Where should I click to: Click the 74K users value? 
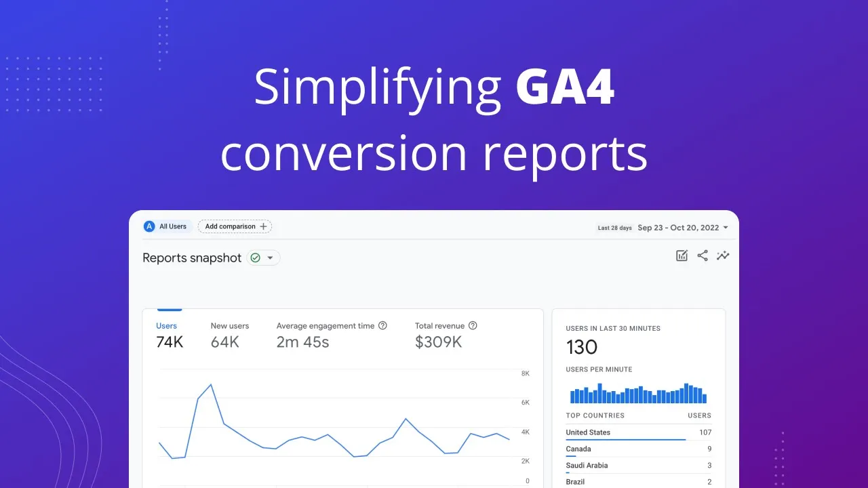click(170, 342)
